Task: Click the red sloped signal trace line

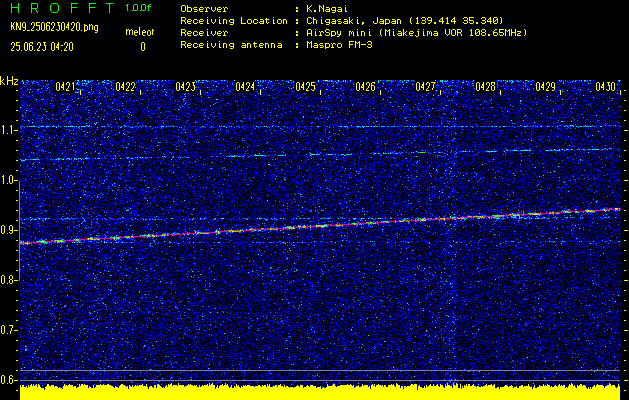Action: 320,226
